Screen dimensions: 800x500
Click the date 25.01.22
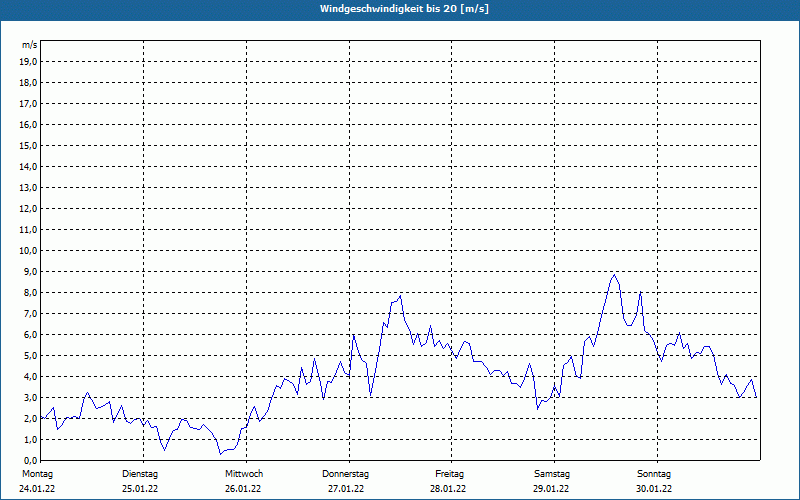tap(140, 489)
